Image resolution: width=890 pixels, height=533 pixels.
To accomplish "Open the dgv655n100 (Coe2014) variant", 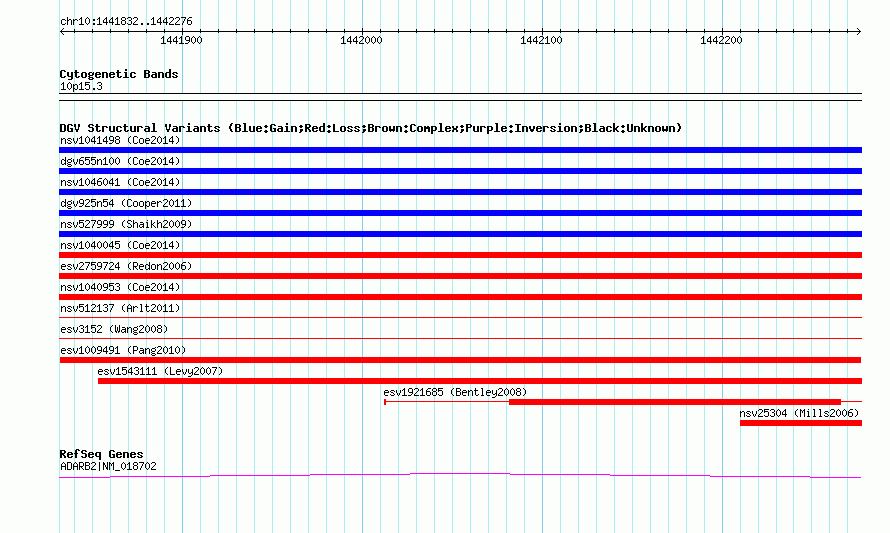I will (120, 161).
